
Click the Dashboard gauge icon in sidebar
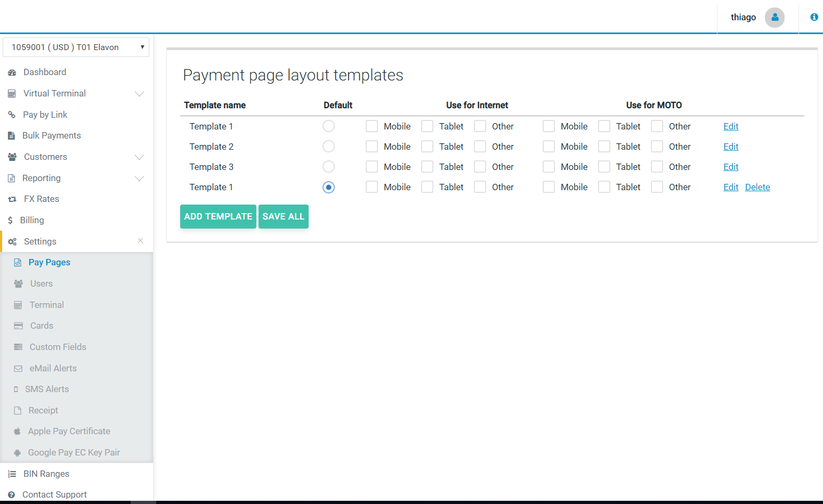tap(12, 72)
